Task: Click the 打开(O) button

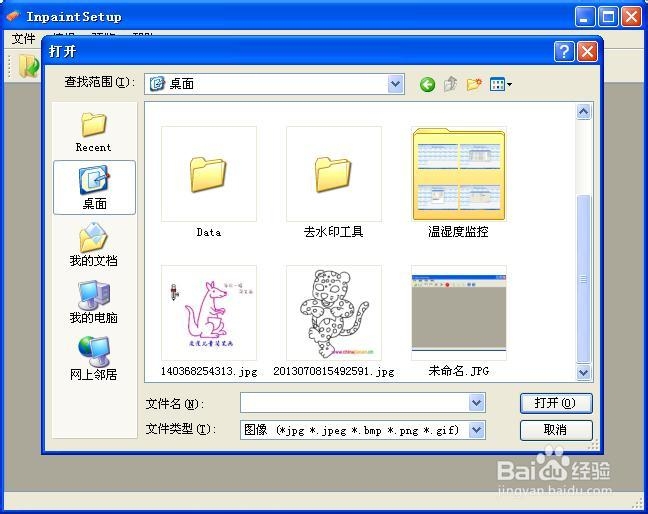Action: click(x=556, y=403)
